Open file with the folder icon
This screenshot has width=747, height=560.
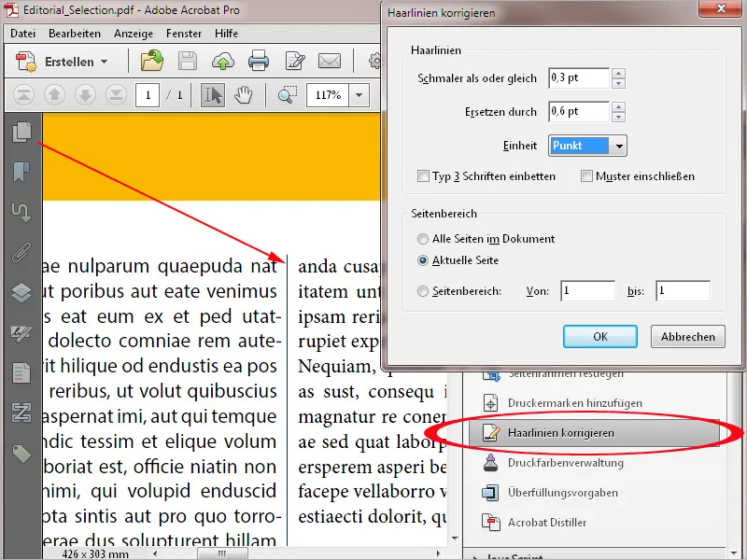pos(152,61)
